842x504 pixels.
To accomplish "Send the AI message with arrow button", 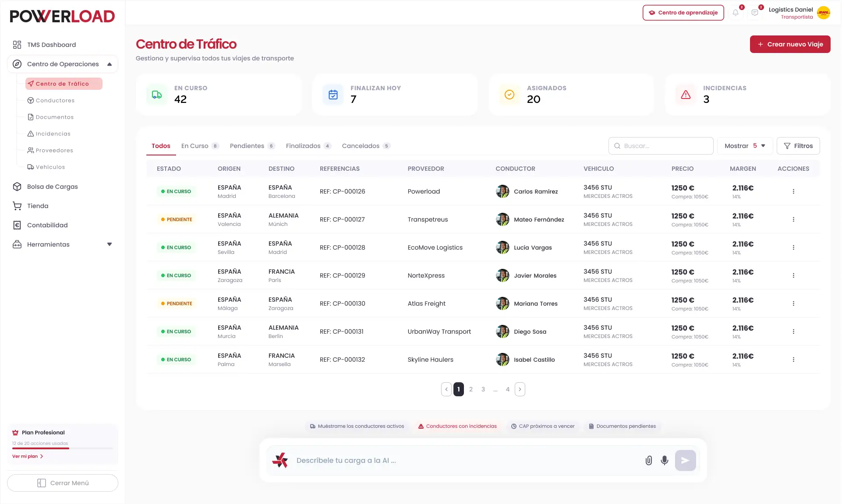I will (685, 460).
